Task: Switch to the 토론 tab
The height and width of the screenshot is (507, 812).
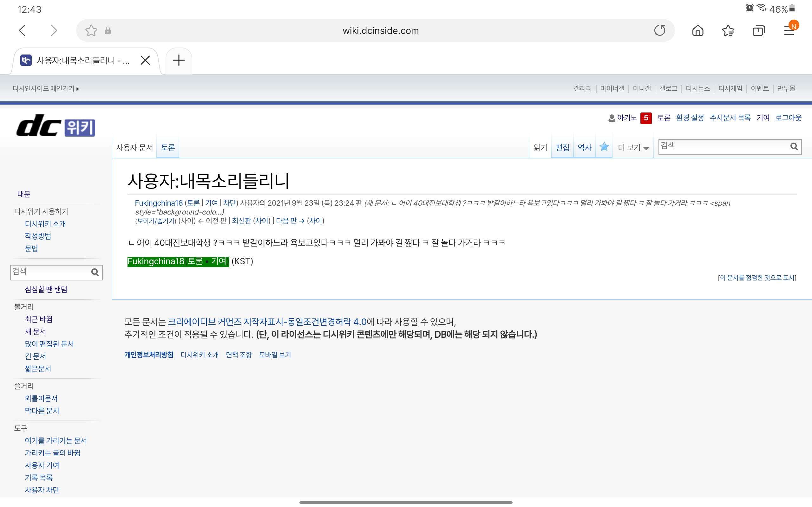Action: click(x=168, y=148)
